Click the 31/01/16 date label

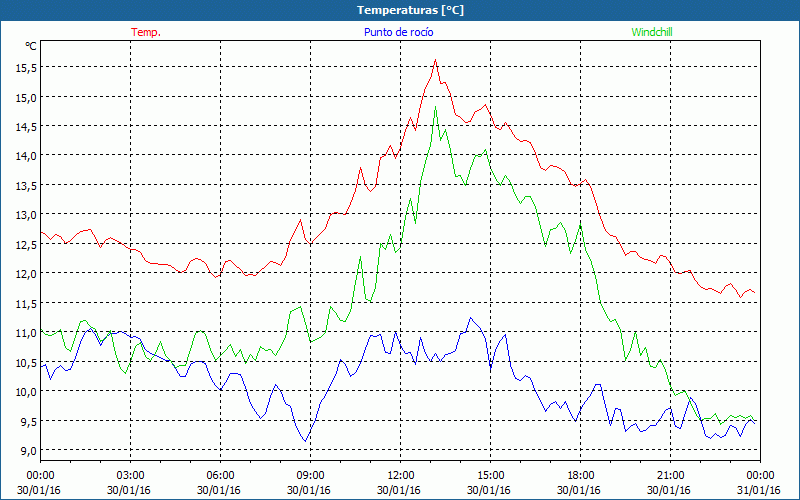coord(759,490)
